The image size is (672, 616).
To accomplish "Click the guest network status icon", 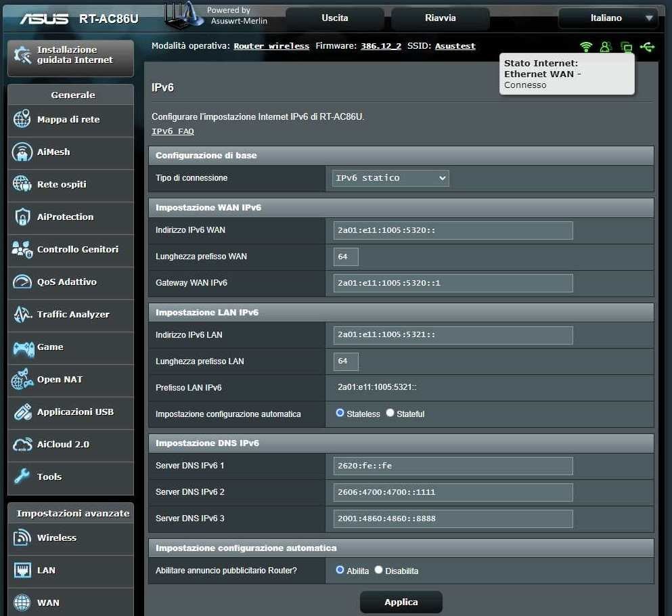I will [606, 47].
